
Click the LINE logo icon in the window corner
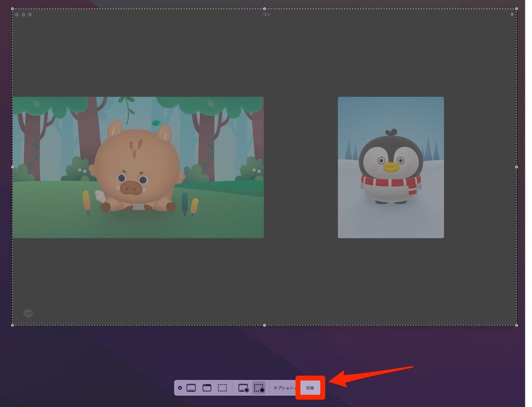pyautogui.click(x=28, y=314)
